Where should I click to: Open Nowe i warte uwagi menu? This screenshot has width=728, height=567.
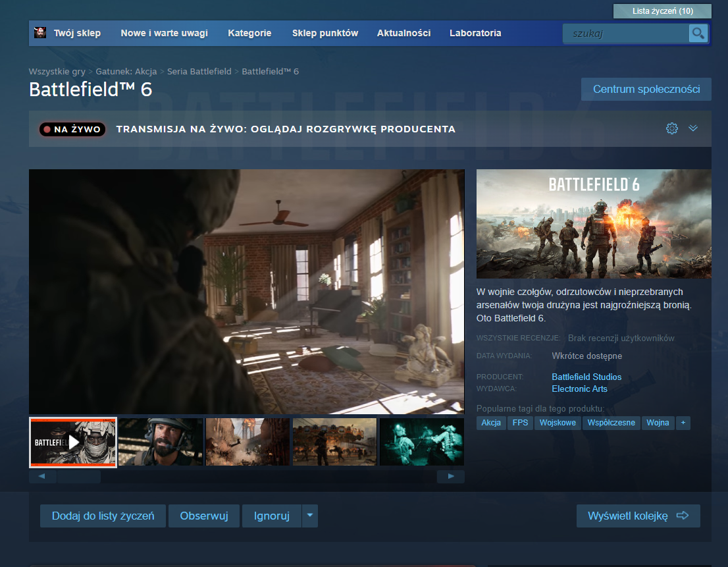(164, 33)
